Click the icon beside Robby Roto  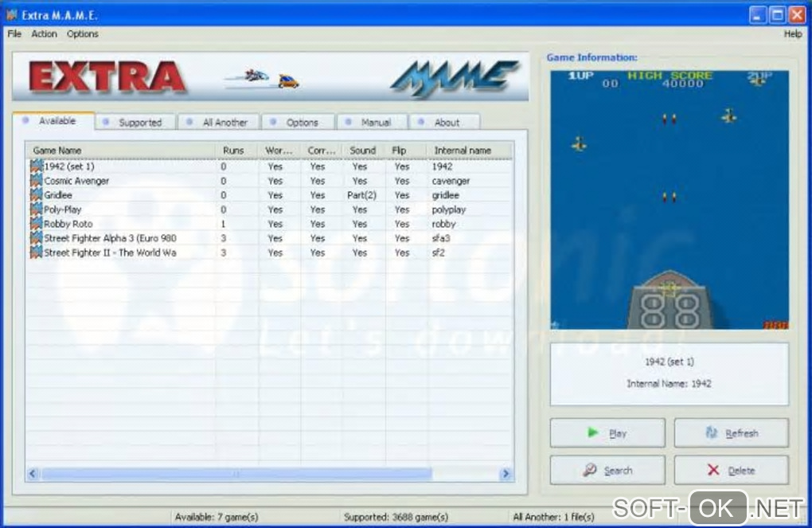click(x=37, y=223)
